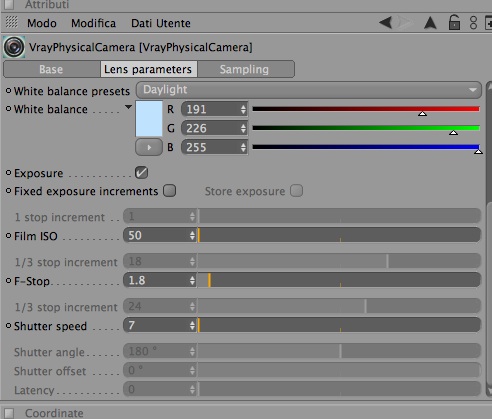
Task: Switch to the Base tab
Action: [51, 69]
